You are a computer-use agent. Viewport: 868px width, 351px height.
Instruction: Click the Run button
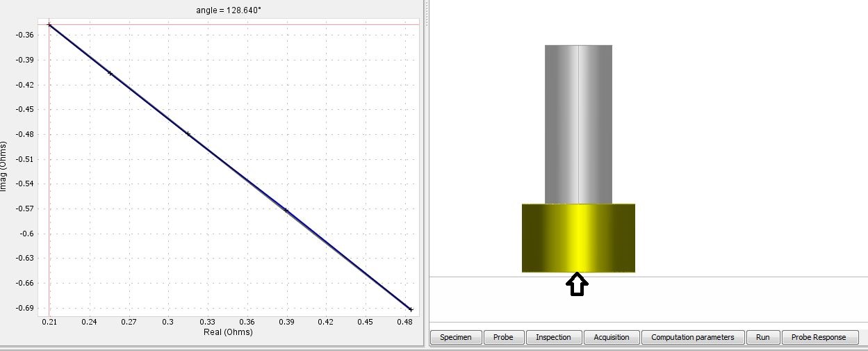pyautogui.click(x=762, y=337)
